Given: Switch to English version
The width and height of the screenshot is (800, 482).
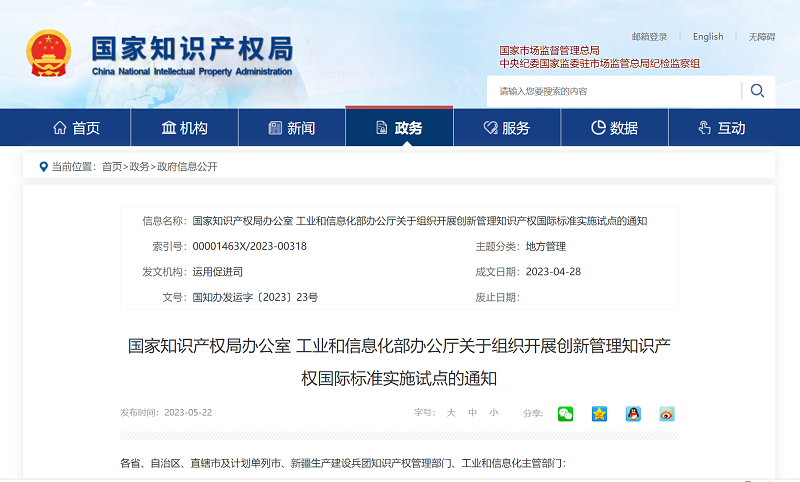Looking at the screenshot, I should [708, 37].
